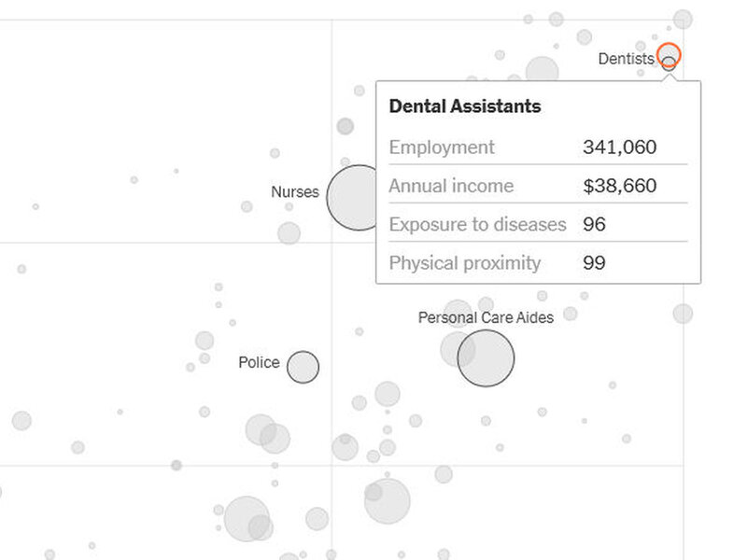This screenshot has height=560, width=747.
Task: Click the Physical proximity value 99
Action: click(x=594, y=263)
